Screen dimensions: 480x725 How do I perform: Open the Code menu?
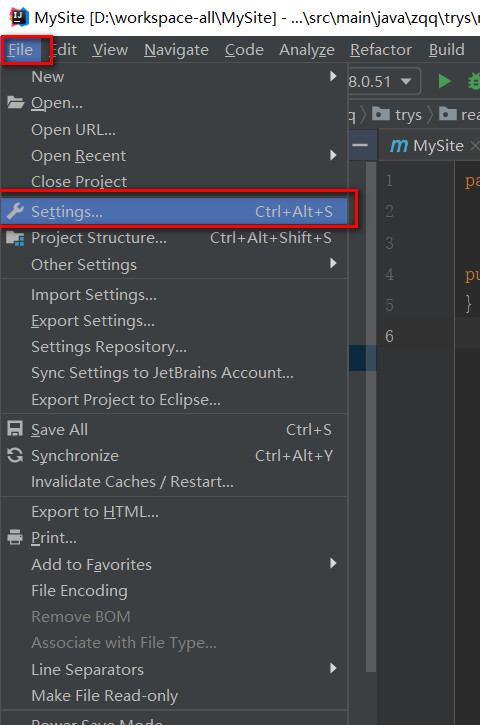click(244, 49)
